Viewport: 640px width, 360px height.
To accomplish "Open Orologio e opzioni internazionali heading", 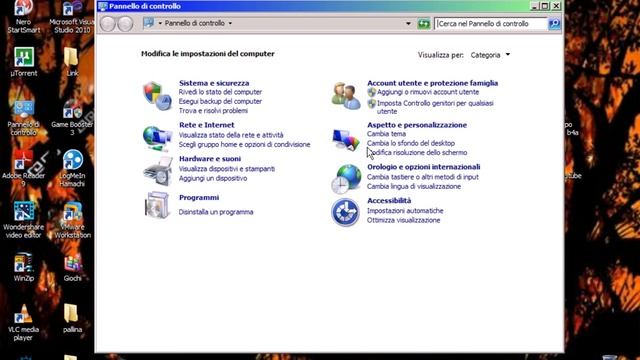I will (424, 167).
